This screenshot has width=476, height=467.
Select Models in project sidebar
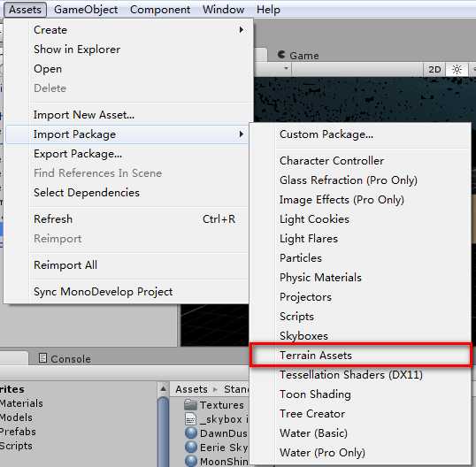tap(16, 417)
